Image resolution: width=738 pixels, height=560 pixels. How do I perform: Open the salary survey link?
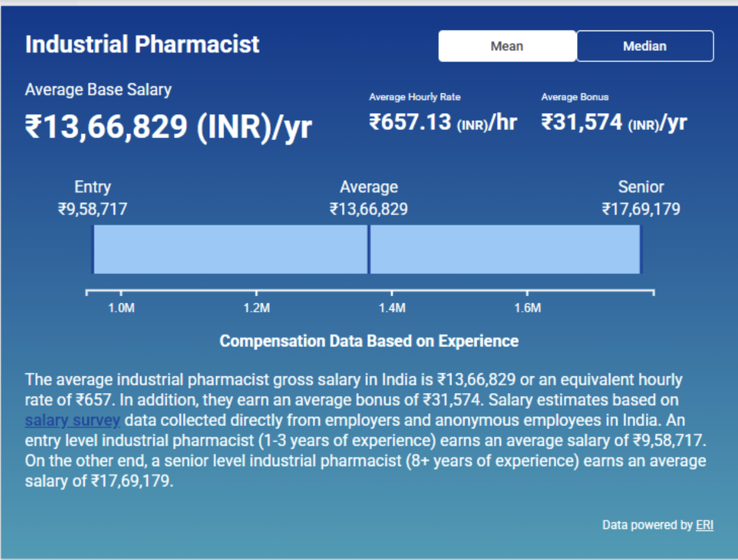pos(72,421)
